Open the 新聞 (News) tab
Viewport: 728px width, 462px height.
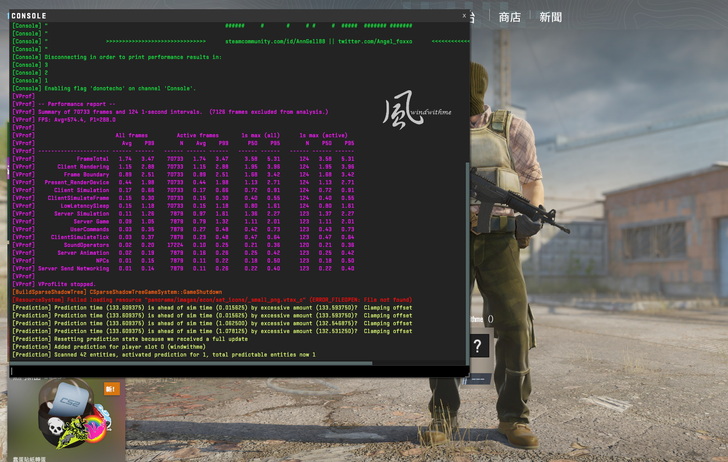550,18
